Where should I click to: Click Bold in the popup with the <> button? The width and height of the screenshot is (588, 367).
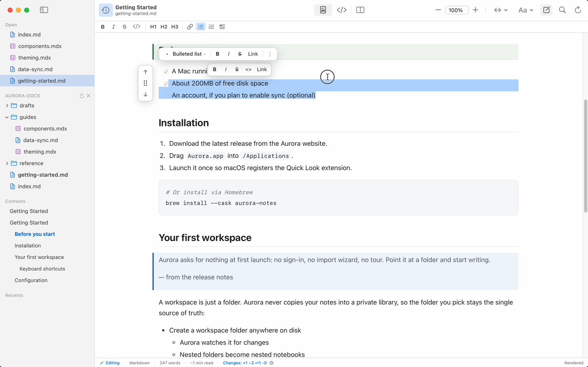pyautogui.click(x=215, y=69)
